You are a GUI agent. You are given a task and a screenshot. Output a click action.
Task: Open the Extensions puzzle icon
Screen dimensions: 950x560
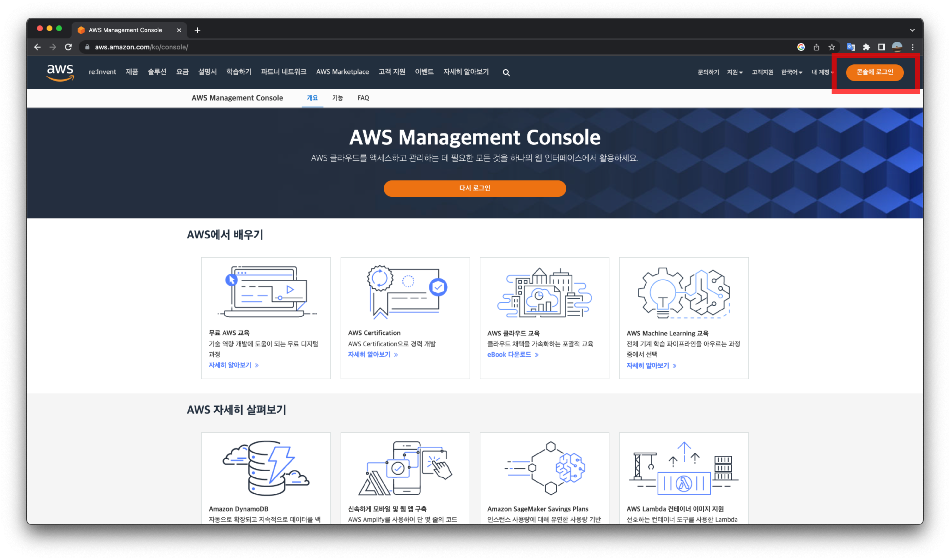point(866,47)
